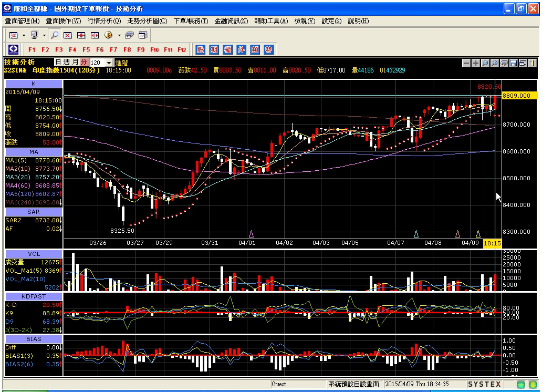Click the blue 外 (foreign) icon
The width and height of the screenshot is (542, 392).
tap(241, 49)
